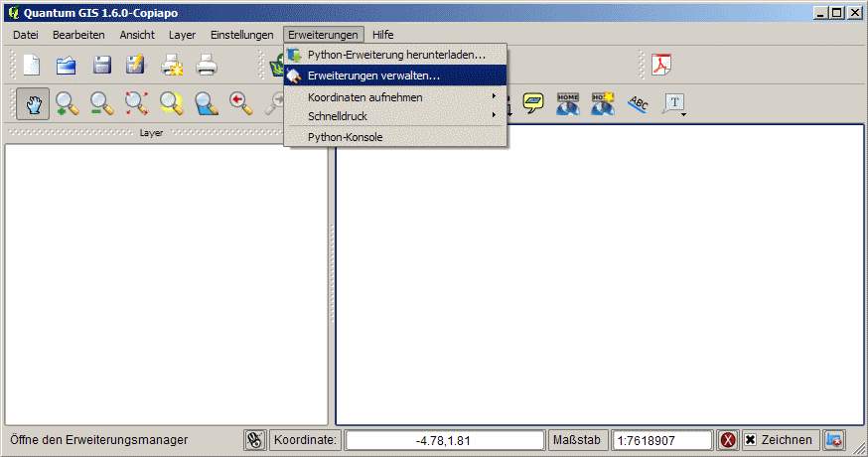Image resolution: width=868 pixels, height=457 pixels.
Task: Click the Maßstab scale input field
Action: point(662,441)
